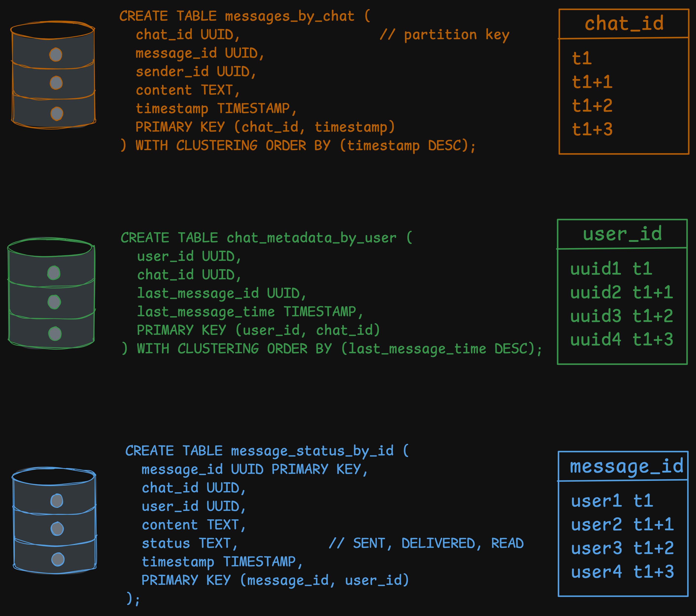Click bottom circle on orange database
The width and height of the screenshot is (696, 616).
tap(57, 114)
